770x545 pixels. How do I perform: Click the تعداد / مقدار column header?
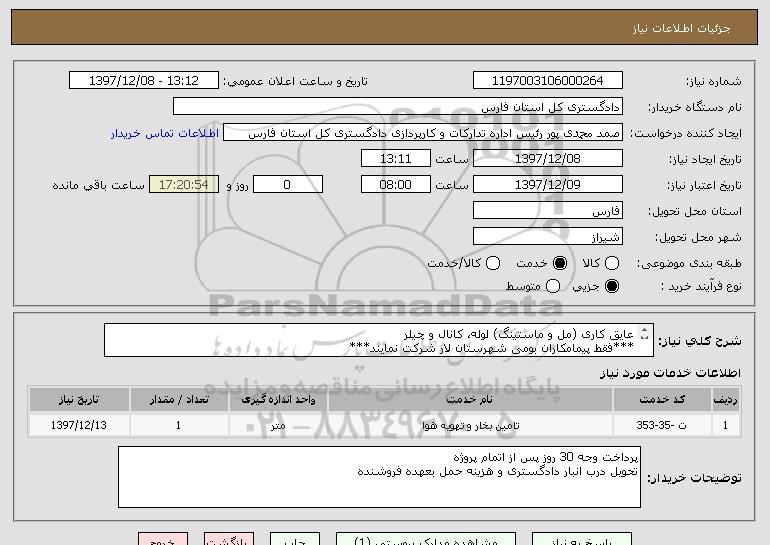[179, 400]
